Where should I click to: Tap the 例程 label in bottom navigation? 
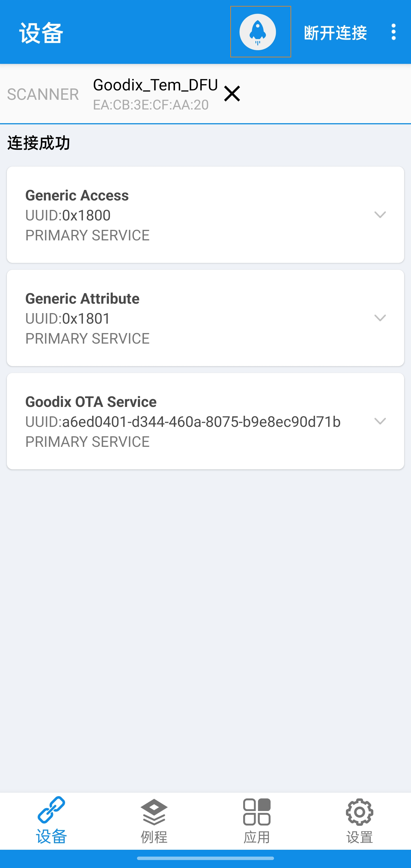point(154,837)
